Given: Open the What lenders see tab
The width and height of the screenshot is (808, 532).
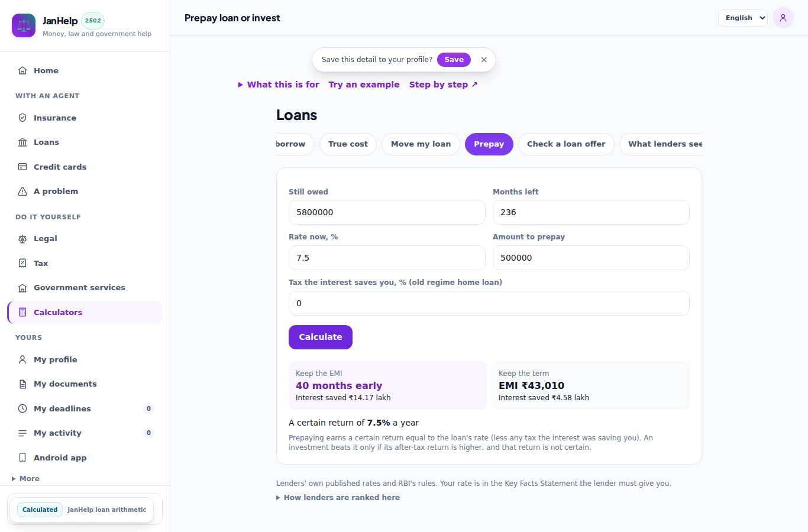Looking at the screenshot, I should [662, 144].
